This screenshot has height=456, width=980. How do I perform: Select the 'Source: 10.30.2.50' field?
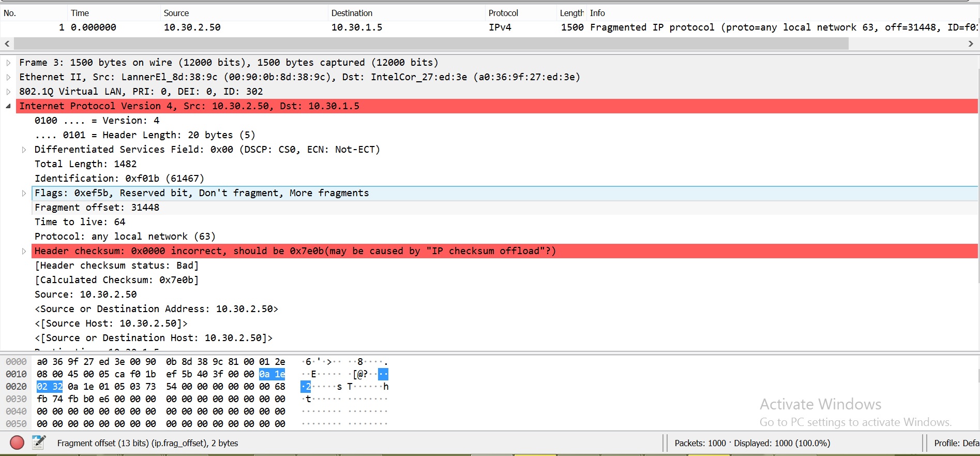point(86,295)
